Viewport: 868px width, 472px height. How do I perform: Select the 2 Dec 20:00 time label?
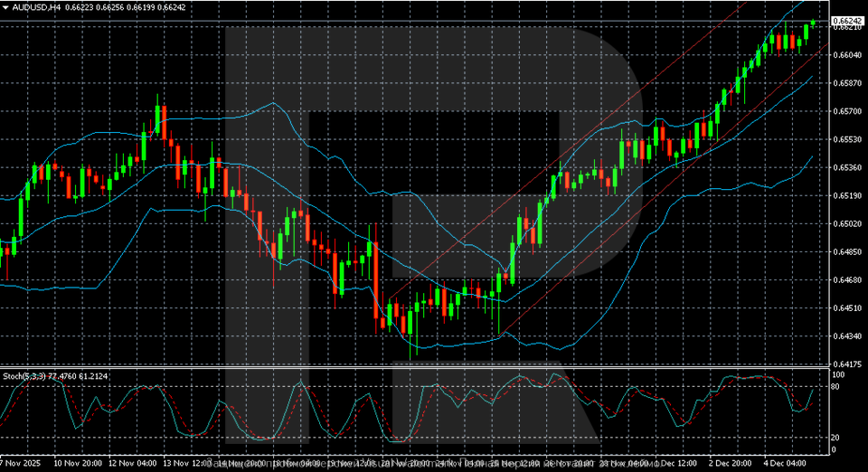729,463
